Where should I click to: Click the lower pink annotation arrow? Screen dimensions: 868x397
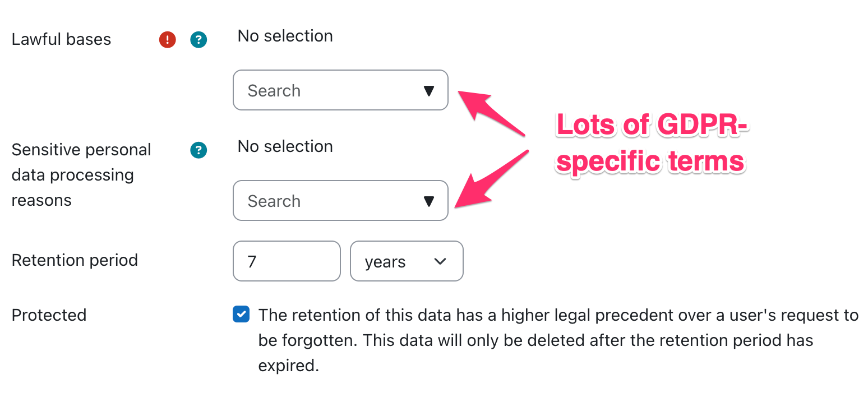490,181
